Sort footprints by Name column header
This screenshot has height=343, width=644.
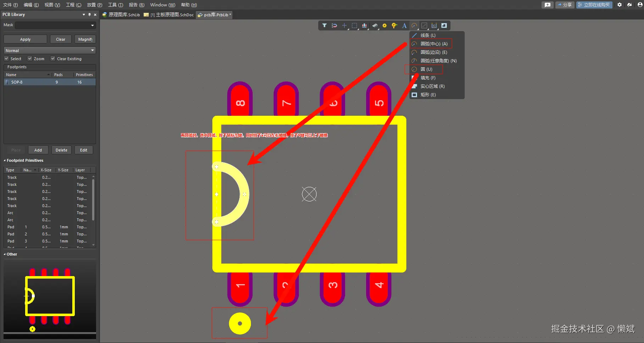(28, 75)
